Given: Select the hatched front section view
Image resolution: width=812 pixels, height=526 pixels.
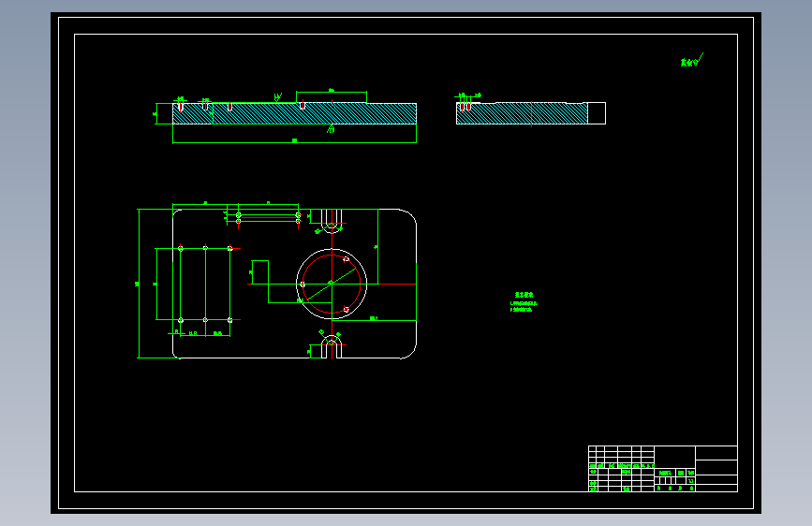Looking at the screenshot, I should 294,113.
